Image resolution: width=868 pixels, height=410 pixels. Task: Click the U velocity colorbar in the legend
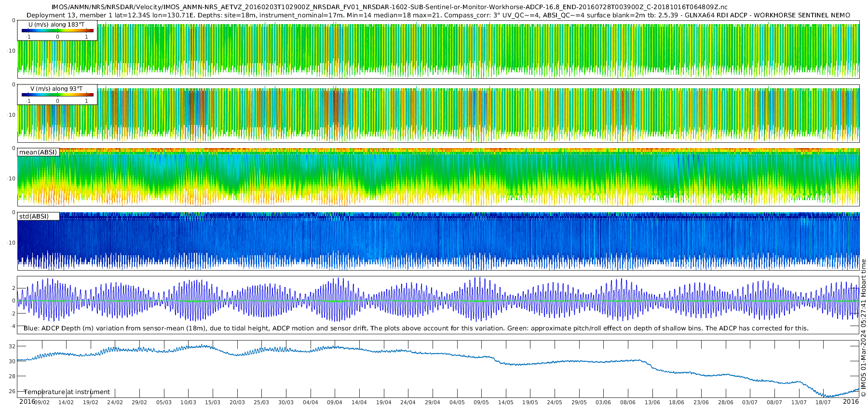pyautogui.click(x=57, y=30)
